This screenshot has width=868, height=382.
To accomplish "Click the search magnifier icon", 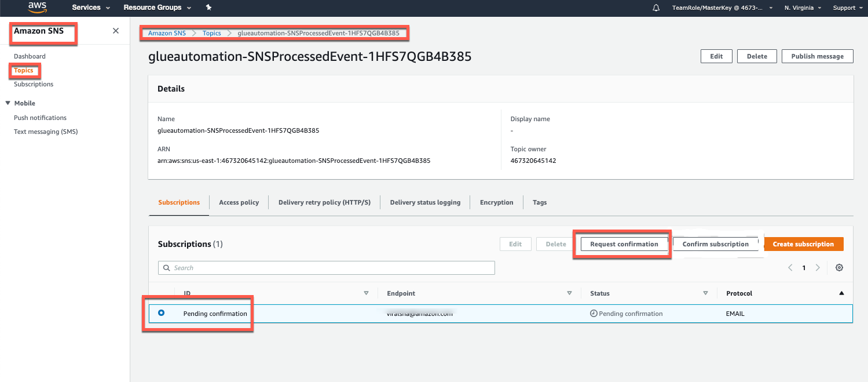I will 167,268.
